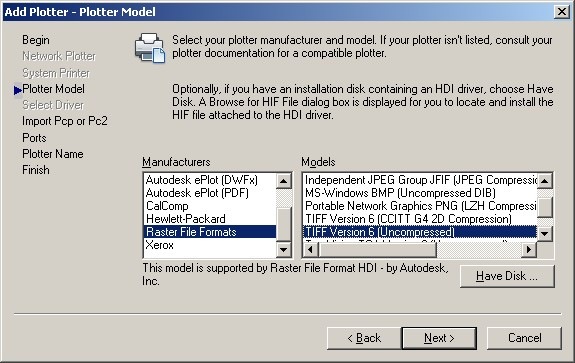Image resolution: width=575 pixels, height=363 pixels.
Task: Select Raster File Formats manufacturer
Action: pos(209,232)
